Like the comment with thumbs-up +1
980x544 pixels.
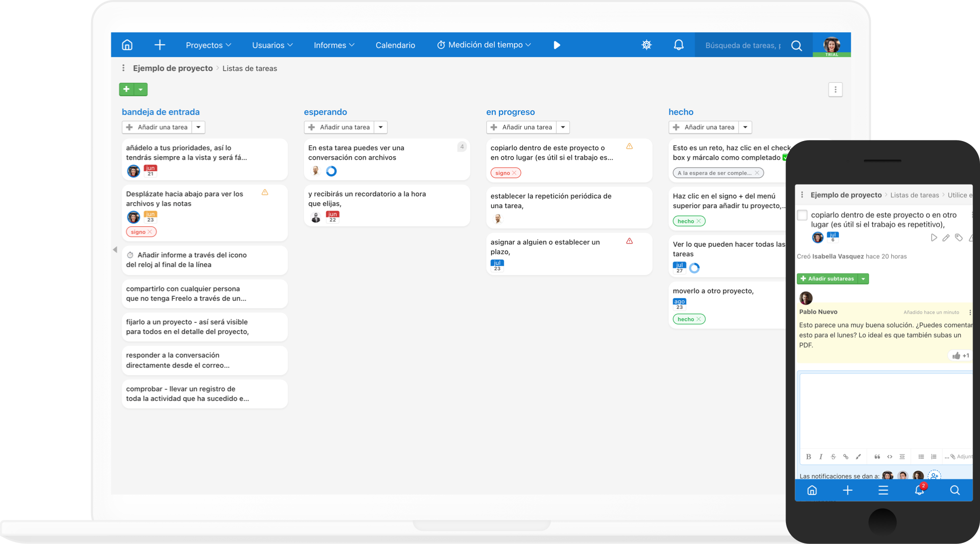point(960,355)
